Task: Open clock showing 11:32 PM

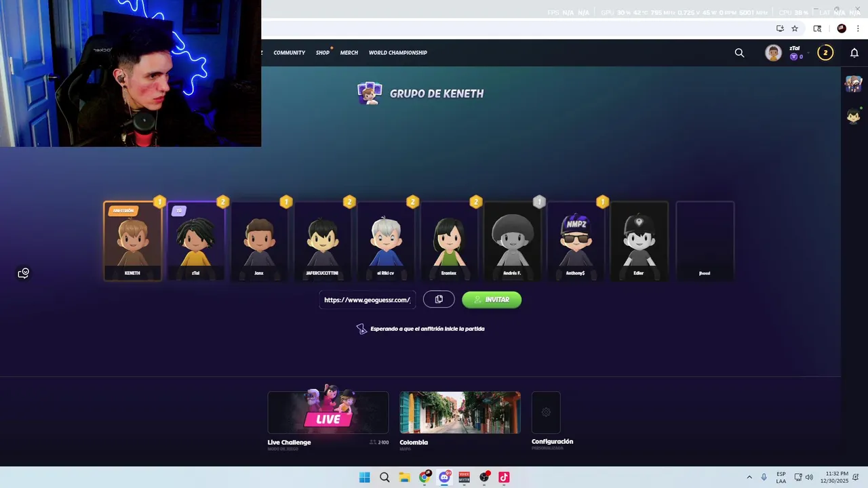Action: pyautogui.click(x=834, y=477)
